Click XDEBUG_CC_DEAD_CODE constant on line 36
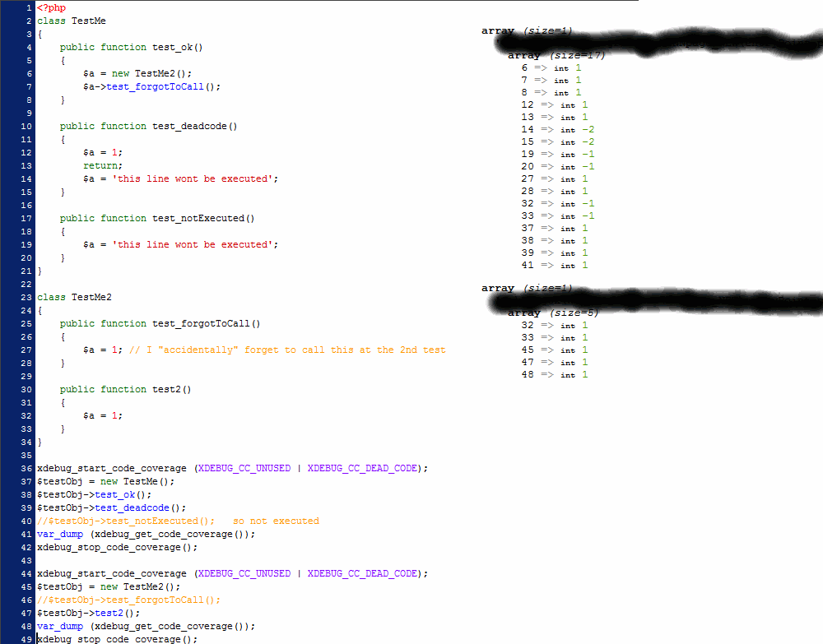The image size is (823, 644). click(x=362, y=468)
